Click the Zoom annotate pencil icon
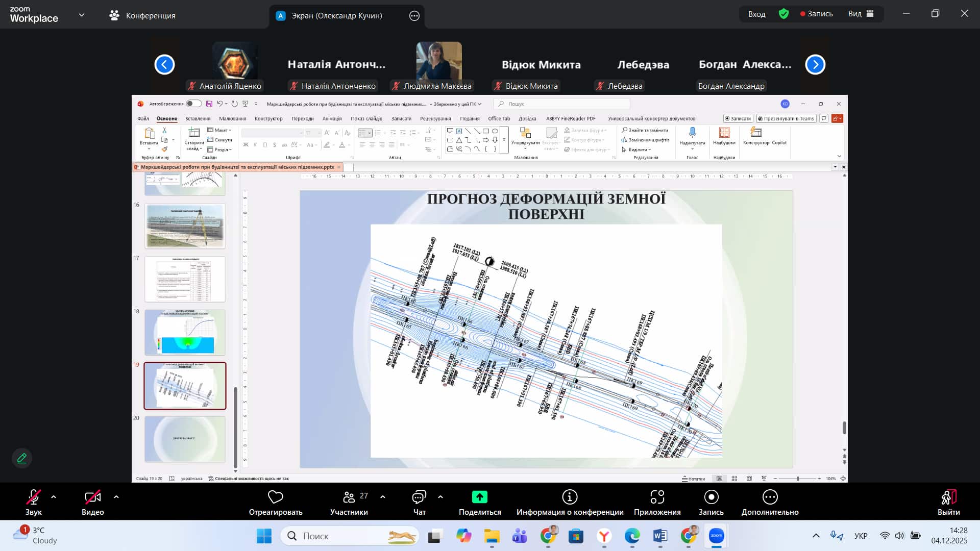The image size is (980, 551). point(22,458)
